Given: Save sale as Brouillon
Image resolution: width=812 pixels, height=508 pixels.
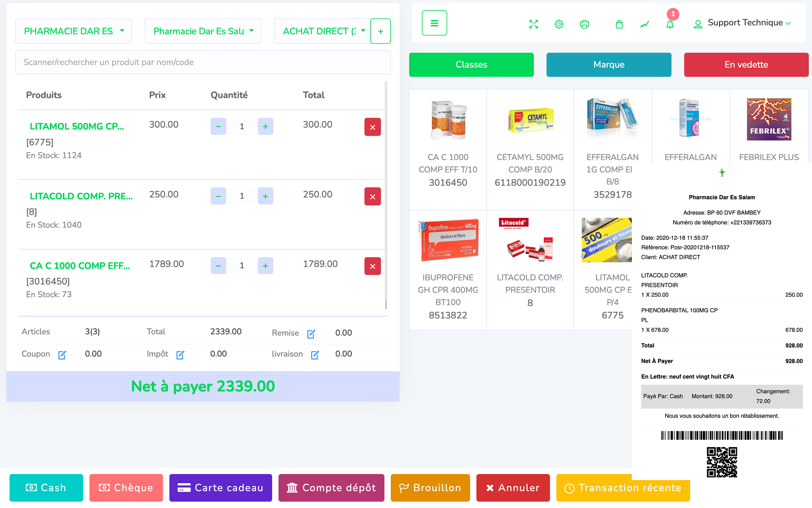Looking at the screenshot, I should 430,487.
